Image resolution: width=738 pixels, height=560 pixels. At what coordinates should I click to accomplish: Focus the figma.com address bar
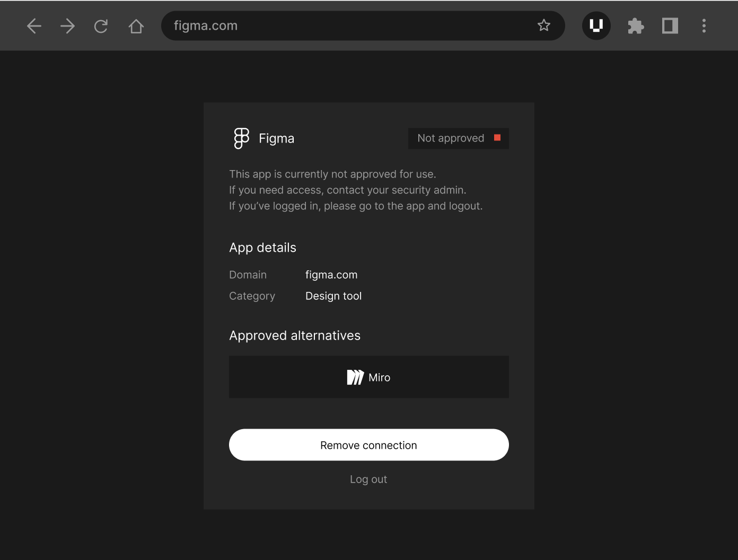coord(363,25)
